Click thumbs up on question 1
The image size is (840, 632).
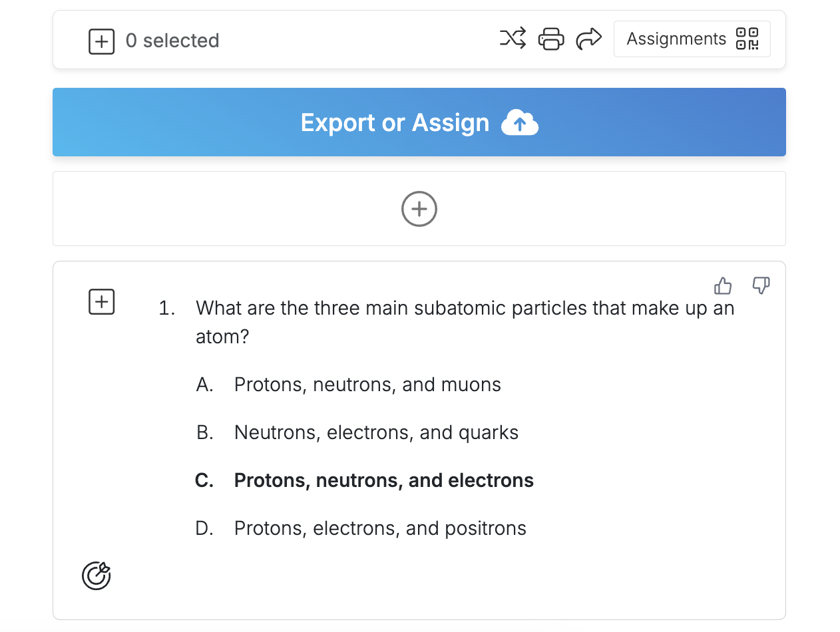point(723,286)
